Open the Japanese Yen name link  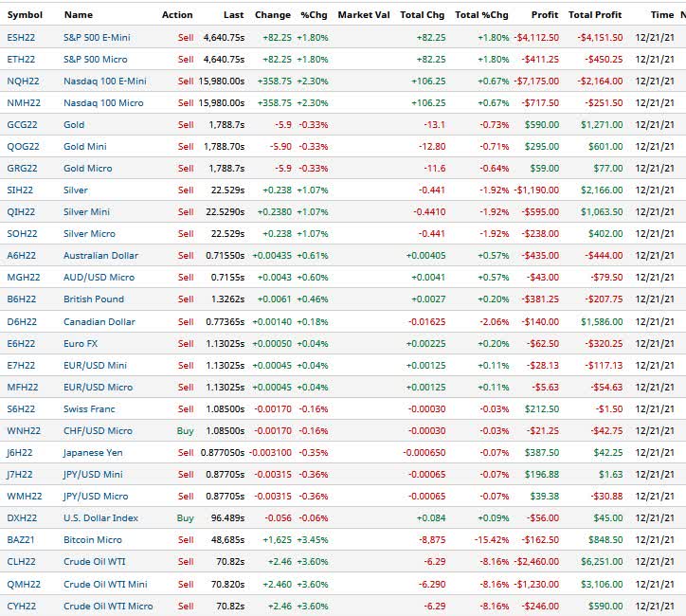pos(93,453)
